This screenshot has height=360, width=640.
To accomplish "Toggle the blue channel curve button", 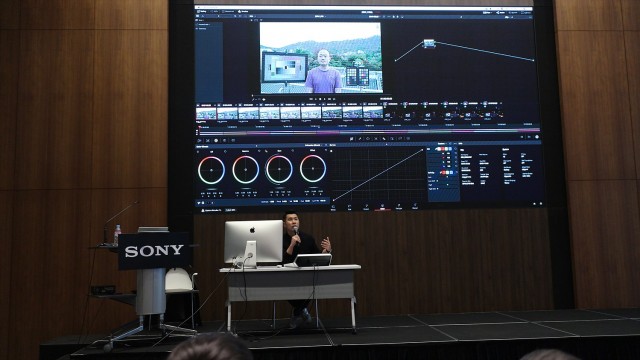I will coord(450,149).
